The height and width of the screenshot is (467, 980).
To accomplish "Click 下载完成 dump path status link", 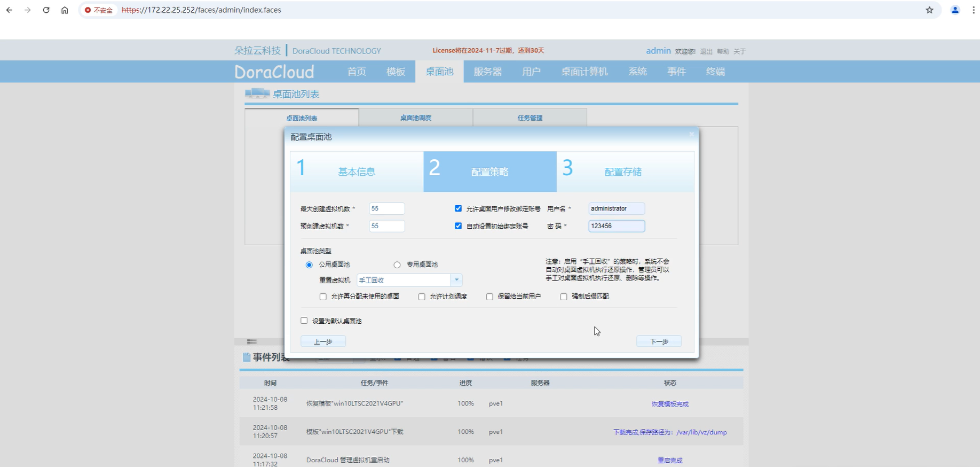I will pyautogui.click(x=670, y=432).
